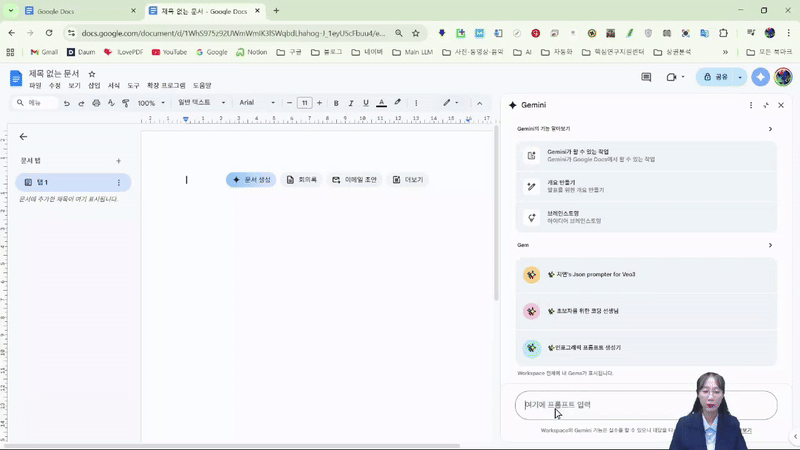This screenshot has width=800, height=450.
Task: Click the Print icon in toolbar
Action: 96,103
